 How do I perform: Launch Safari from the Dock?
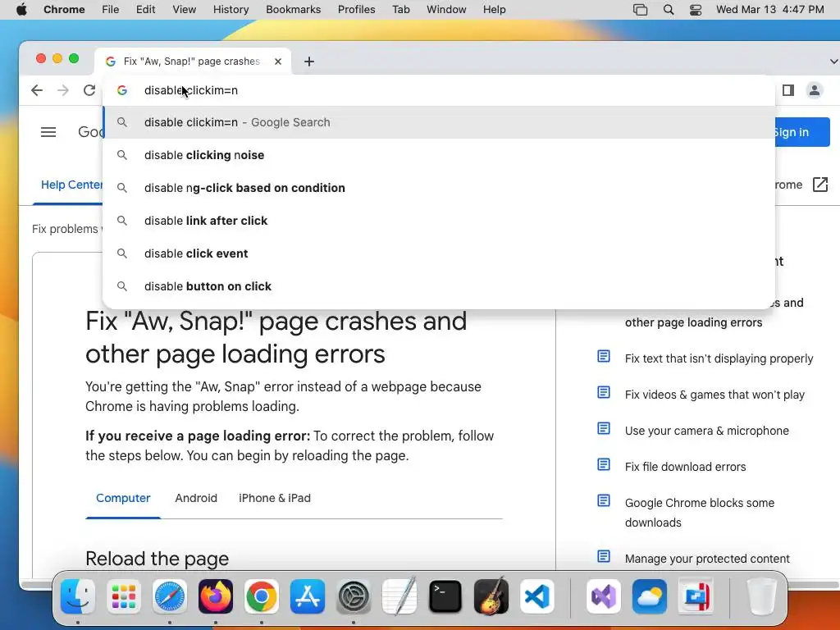170,596
